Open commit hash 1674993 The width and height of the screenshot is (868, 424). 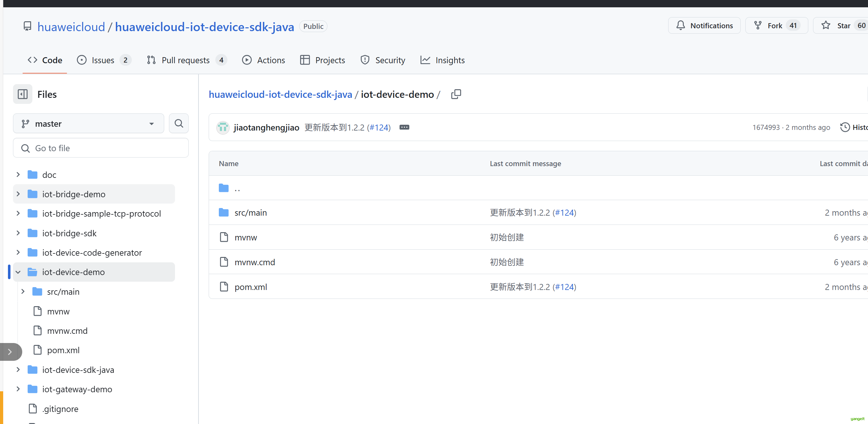pyautogui.click(x=766, y=127)
